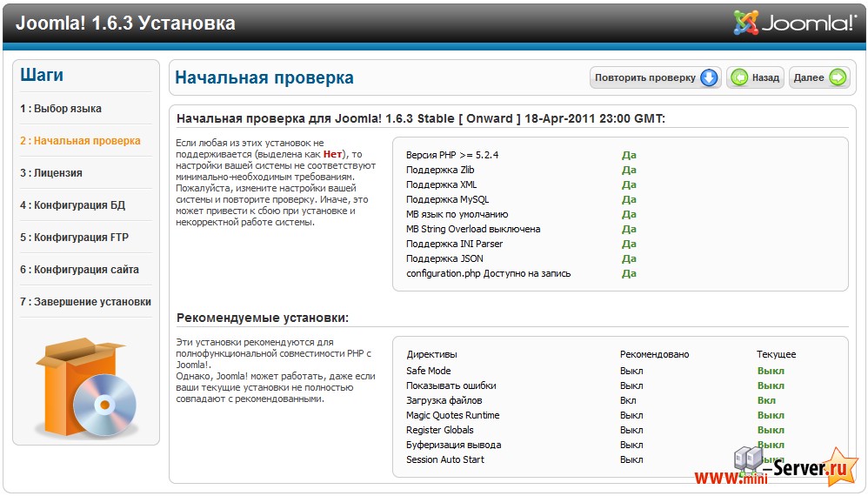Select step 7: Завершение установки
The width and height of the screenshot is (868, 496).
tap(85, 302)
